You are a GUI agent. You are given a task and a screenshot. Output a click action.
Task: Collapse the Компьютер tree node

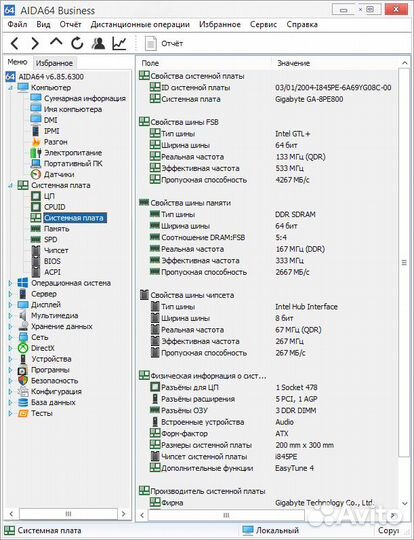(x=11, y=88)
